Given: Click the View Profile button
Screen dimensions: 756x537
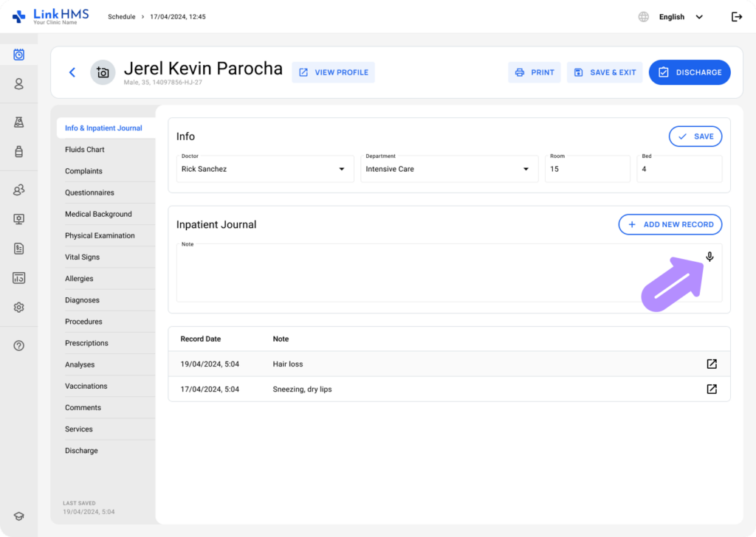Looking at the screenshot, I should point(333,72).
